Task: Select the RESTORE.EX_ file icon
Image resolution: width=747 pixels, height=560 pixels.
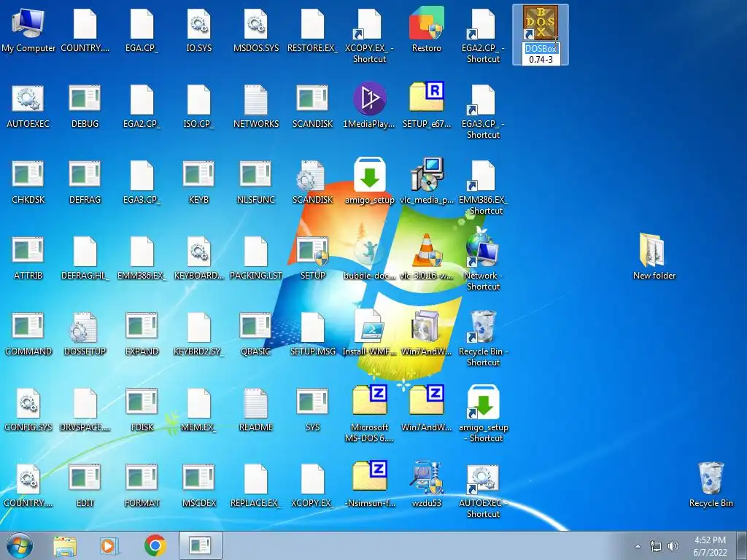Action: (x=312, y=24)
